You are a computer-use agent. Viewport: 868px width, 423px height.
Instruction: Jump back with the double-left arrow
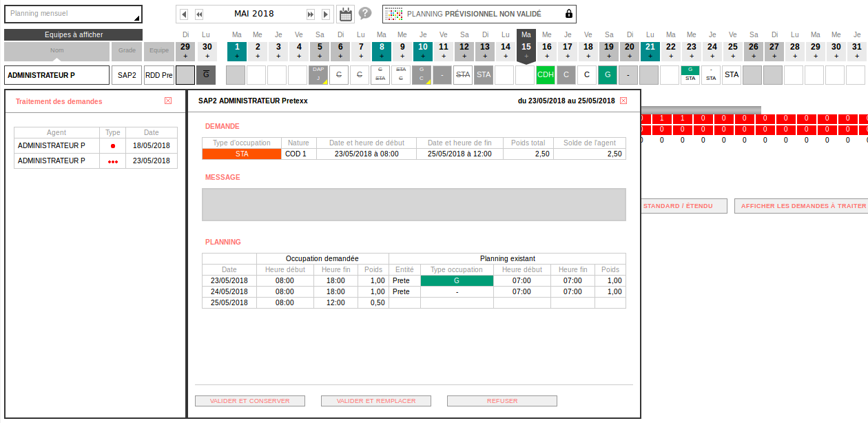click(199, 14)
